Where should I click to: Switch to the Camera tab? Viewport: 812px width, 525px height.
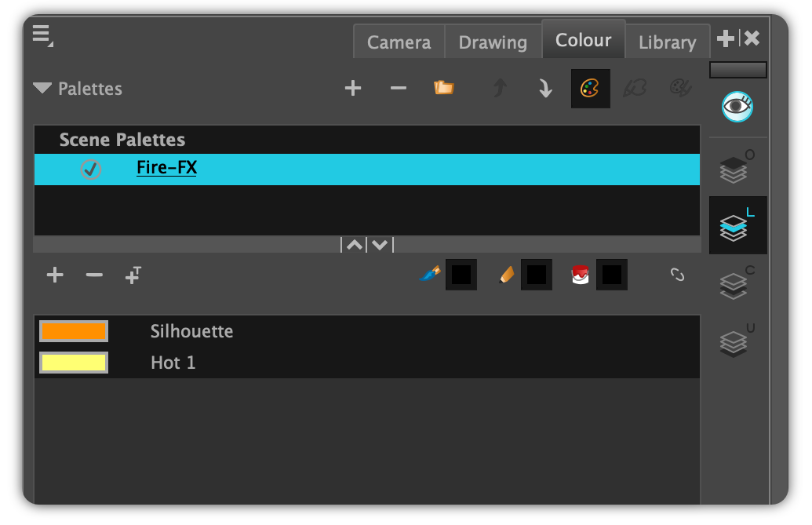pos(399,42)
